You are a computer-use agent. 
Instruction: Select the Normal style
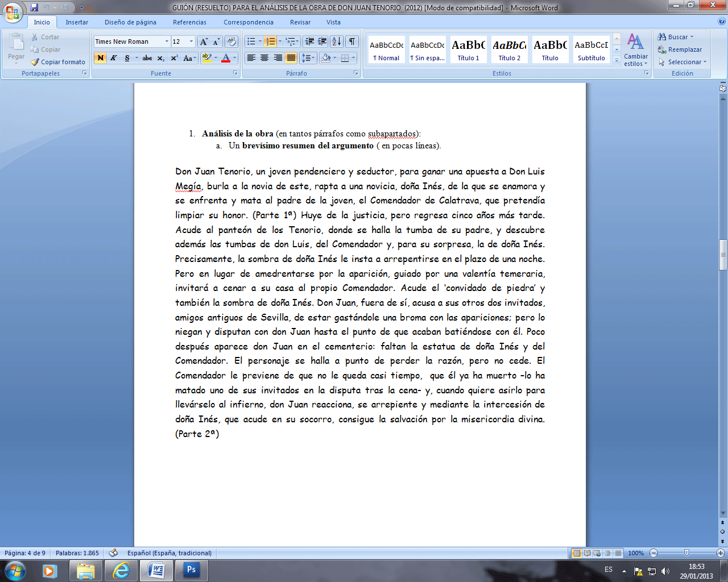pyautogui.click(x=387, y=50)
